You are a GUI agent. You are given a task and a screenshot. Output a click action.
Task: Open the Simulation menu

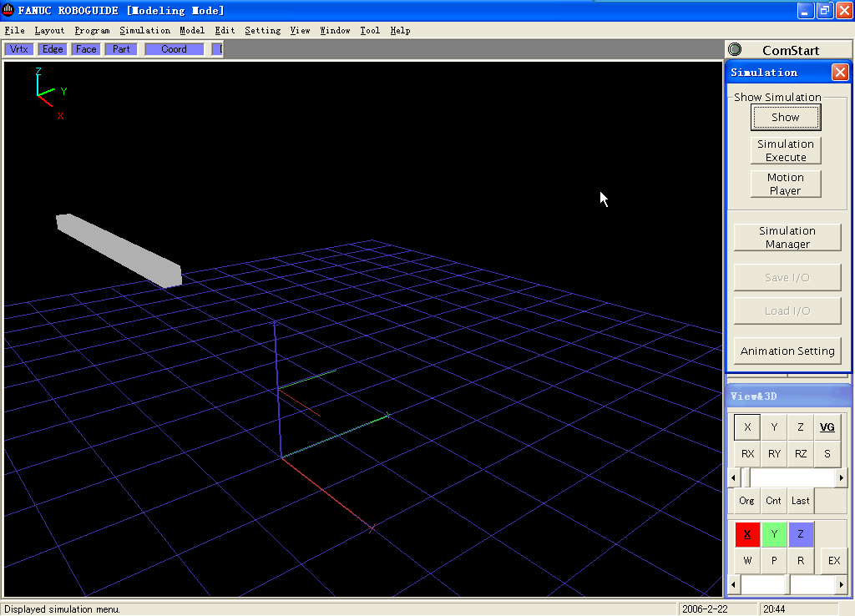(145, 31)
